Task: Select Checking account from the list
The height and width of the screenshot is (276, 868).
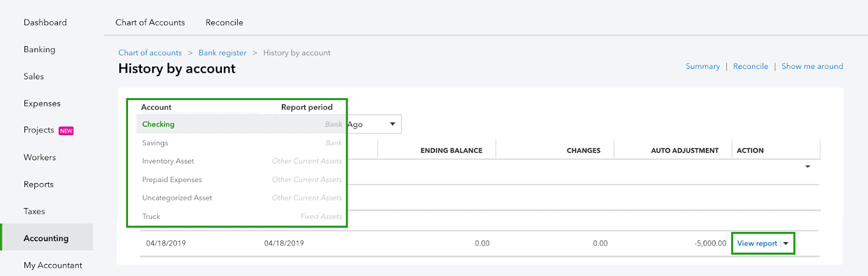Action: [x=158, y=124]
